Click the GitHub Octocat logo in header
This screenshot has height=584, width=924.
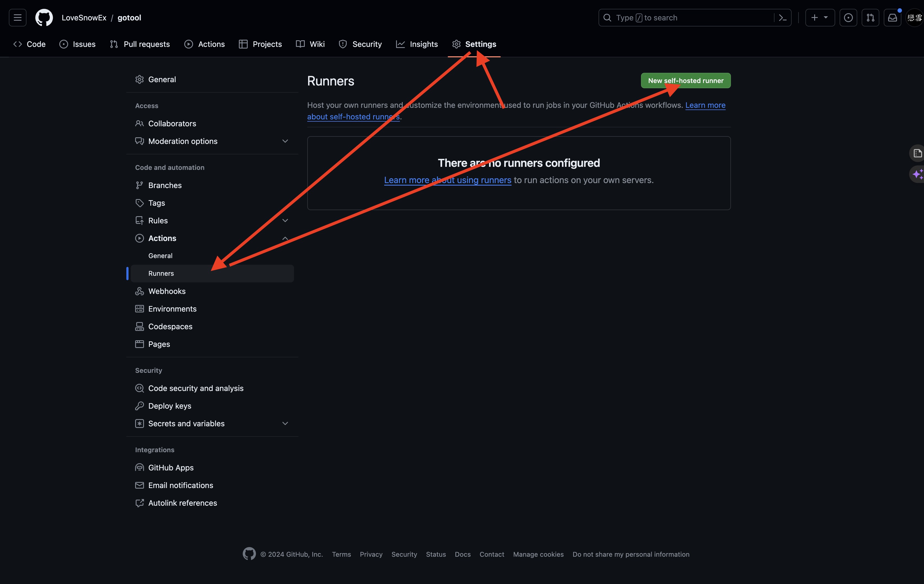coord(44,18)
